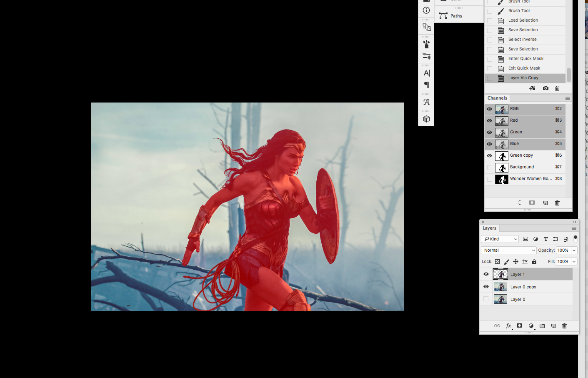The width and height of the screenshot is (588, 378).
Task: Save selection as channel icon
Action: tap(532, 203)
